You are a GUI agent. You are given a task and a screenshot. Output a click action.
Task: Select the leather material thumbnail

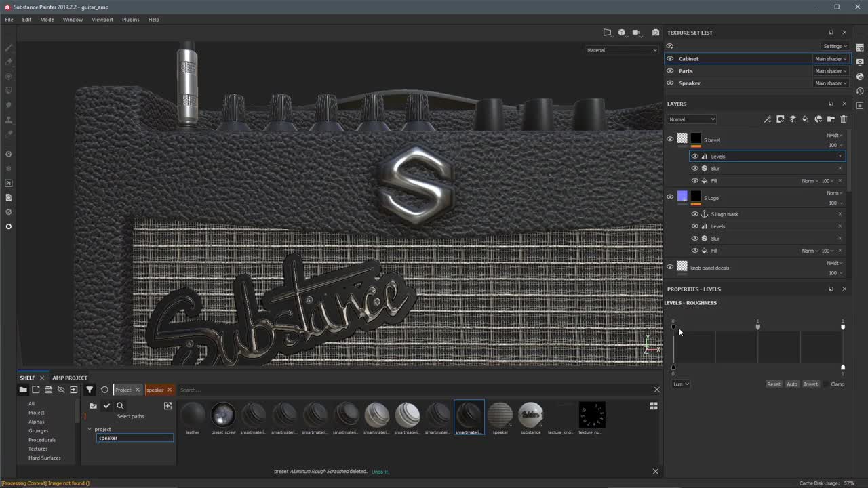[x=193, y=415]
